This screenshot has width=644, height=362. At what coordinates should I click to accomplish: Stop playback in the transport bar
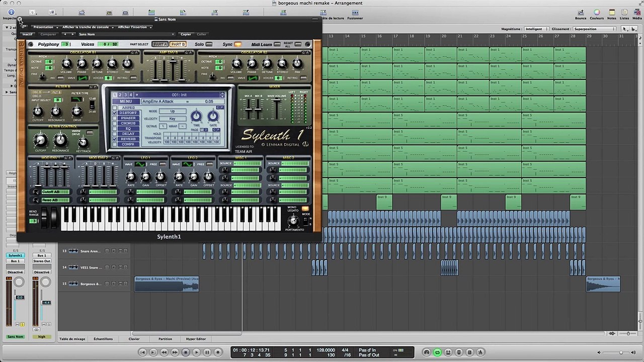pyautogui.click(x=185, y=352)
